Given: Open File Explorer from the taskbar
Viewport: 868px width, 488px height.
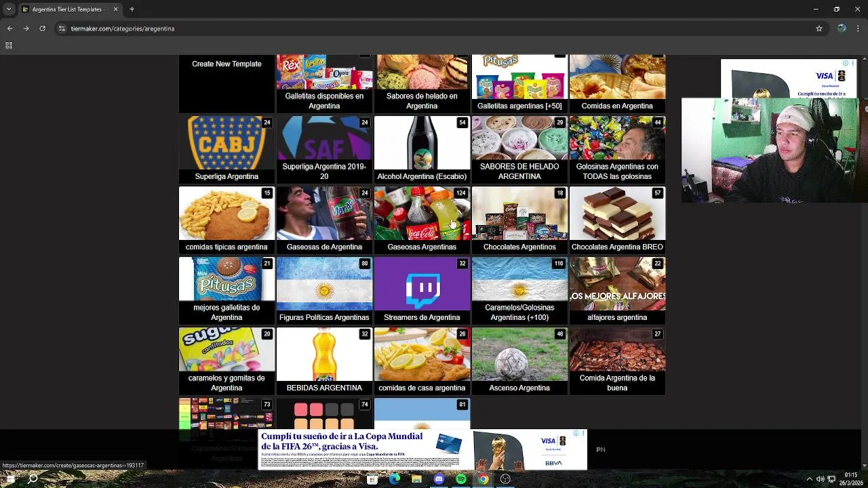Looking at the screenshot, I should pos(416,479).
